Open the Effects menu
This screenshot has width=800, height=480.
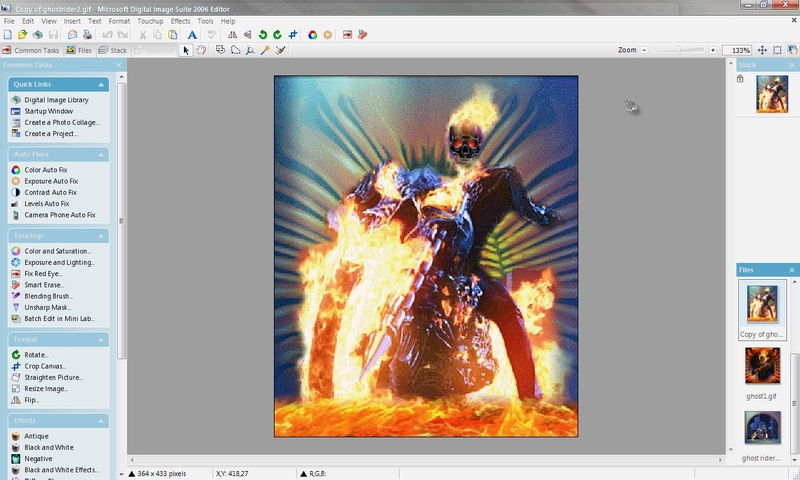tap(180, 20)
